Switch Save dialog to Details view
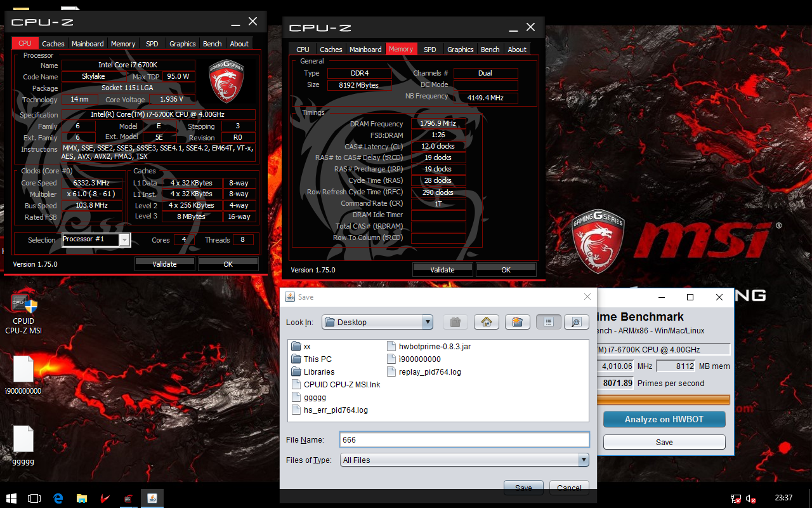Image resolution: width=812 pixels, height=508 pixels. click(577, 322)
